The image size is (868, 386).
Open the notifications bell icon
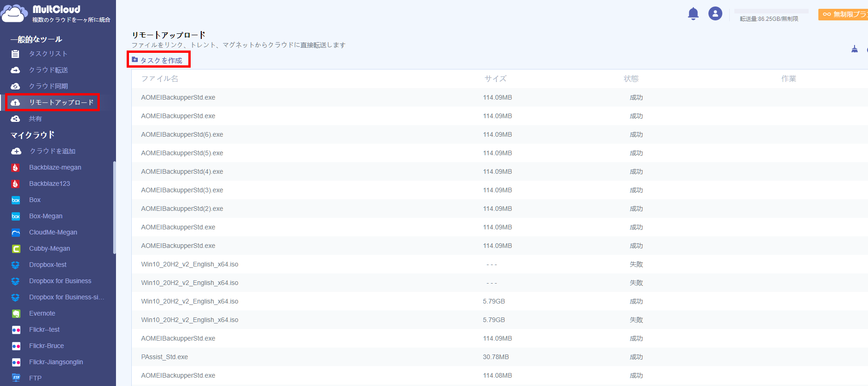[693, 14]
